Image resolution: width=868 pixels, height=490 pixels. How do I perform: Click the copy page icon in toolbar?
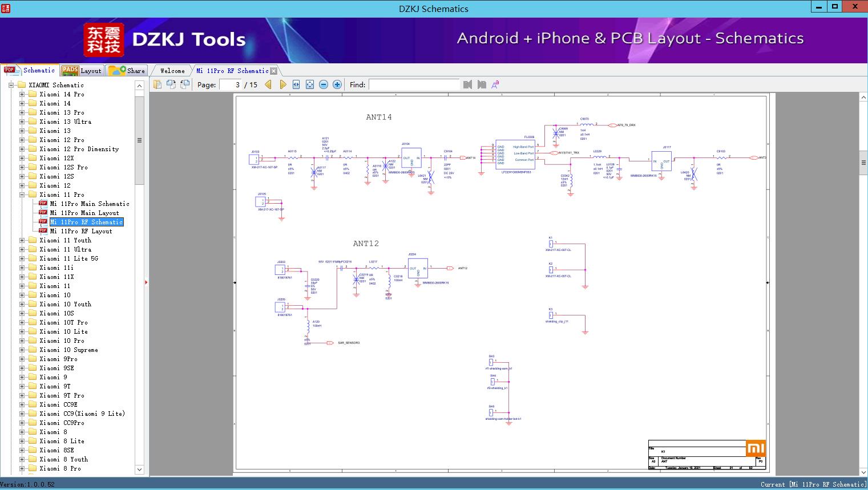(x=158, y=84)
